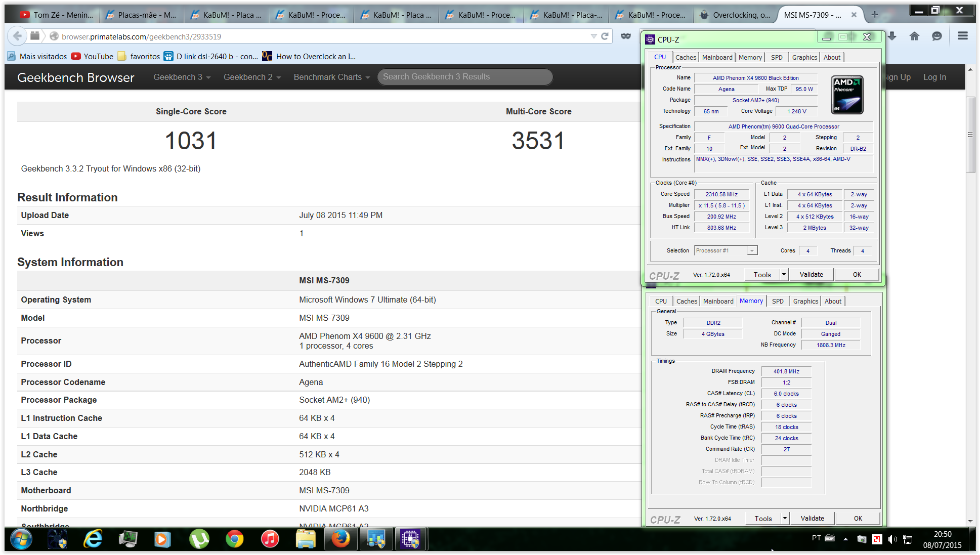Launch Internet Explorer from the taskbar

(93, 539)
